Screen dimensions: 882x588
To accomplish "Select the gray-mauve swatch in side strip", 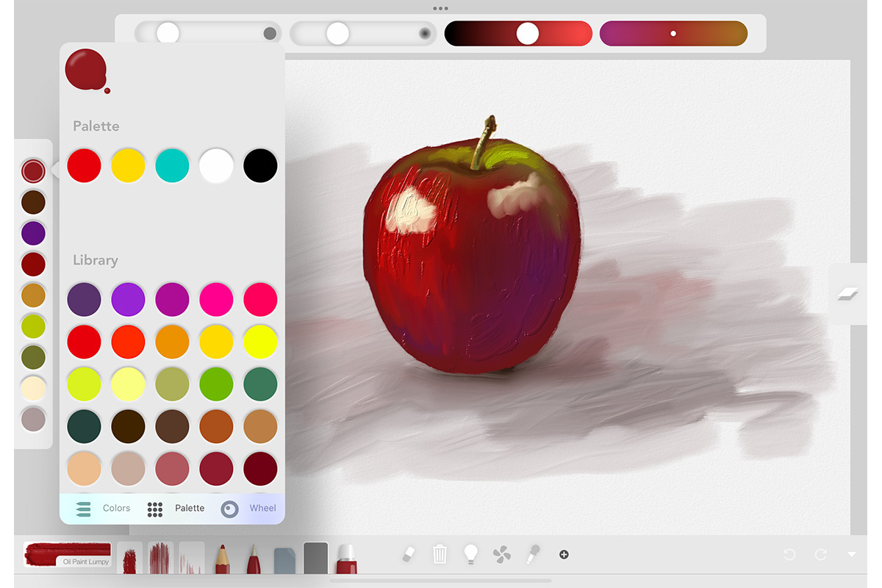I will click(33, 420).
